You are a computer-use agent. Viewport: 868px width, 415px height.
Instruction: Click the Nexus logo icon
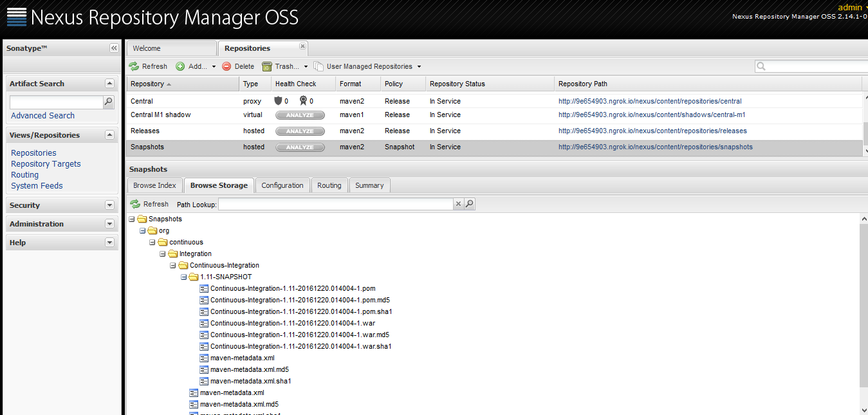click(x=17, y=17)
